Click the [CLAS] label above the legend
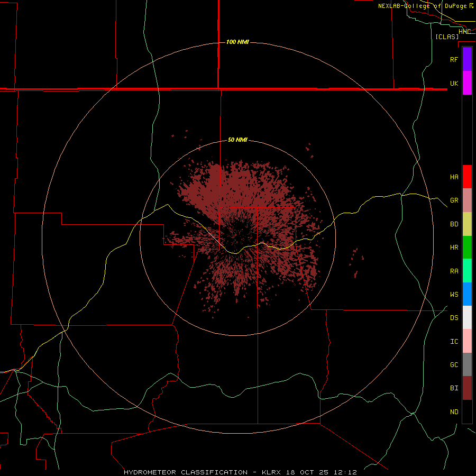 [x=447, y=36]
